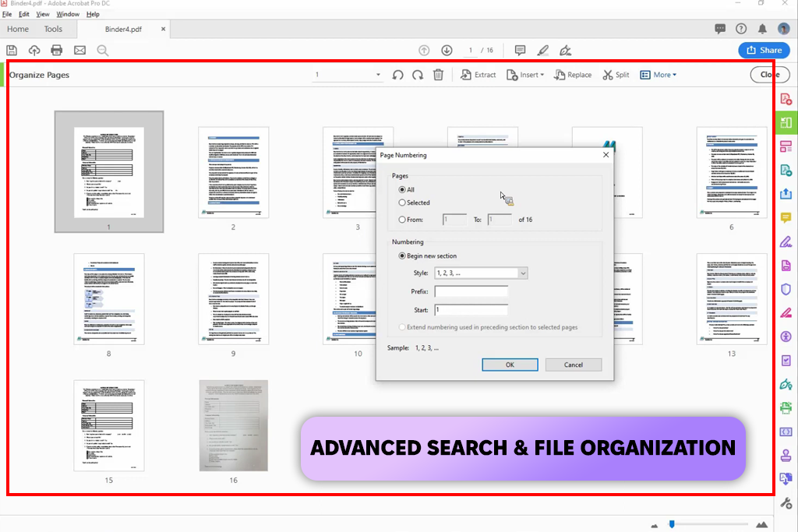Select page 16 thumbnail
This screenshot has width=798, height=532.
click(x=234, y=426)
